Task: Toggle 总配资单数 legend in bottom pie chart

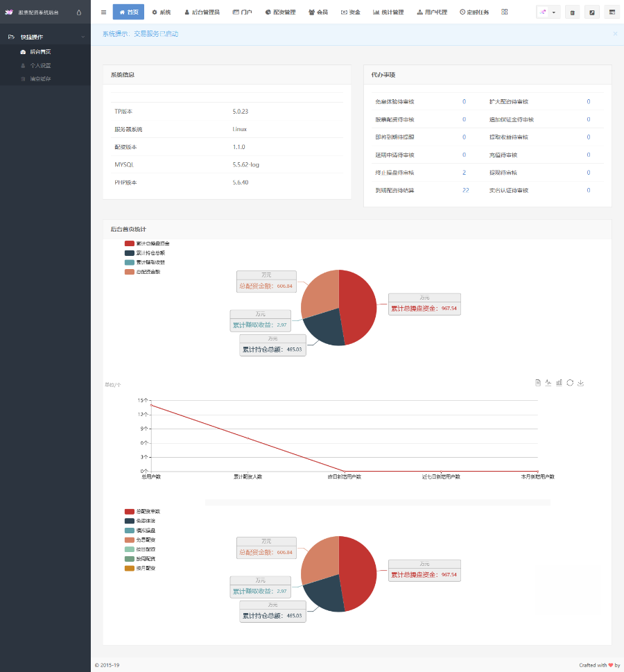Action: point(130,511)
